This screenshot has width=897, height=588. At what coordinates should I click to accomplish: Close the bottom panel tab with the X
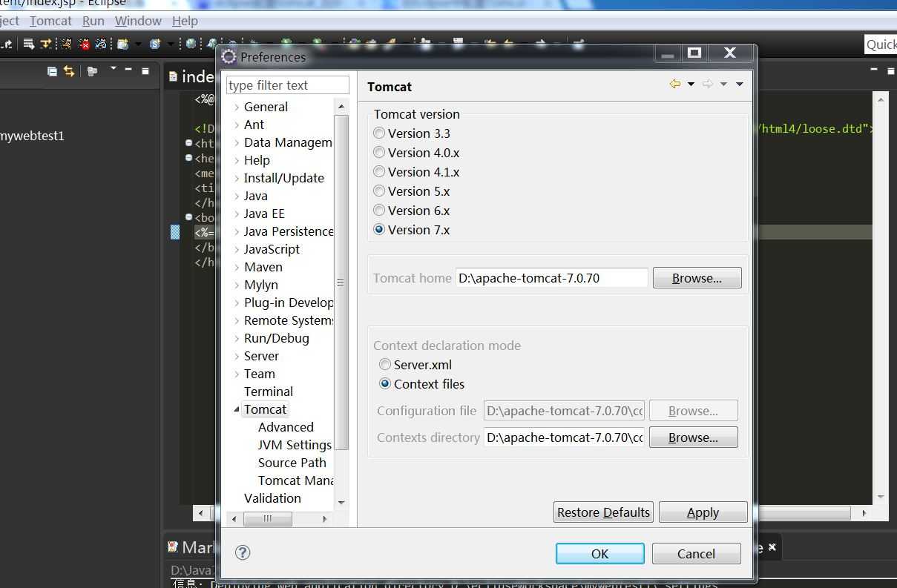(x=772, y=547)
